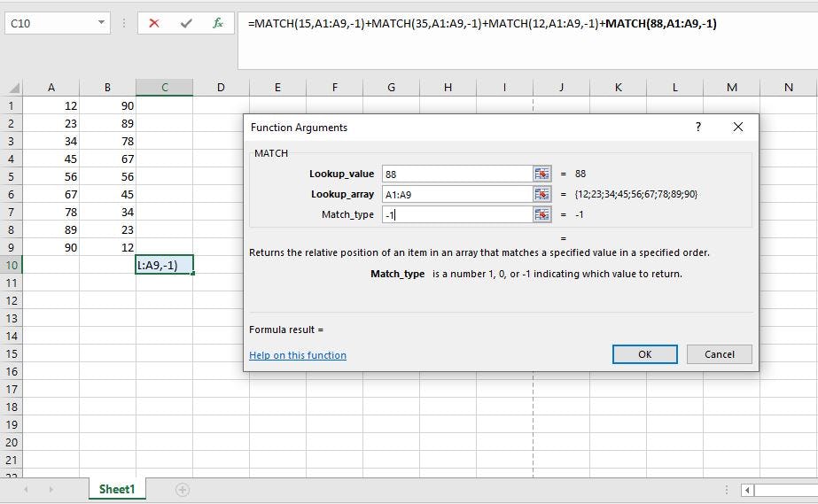Click Cancel in Function Arguments dialog
Screen dimensions: 818x504
pos(720,354)
